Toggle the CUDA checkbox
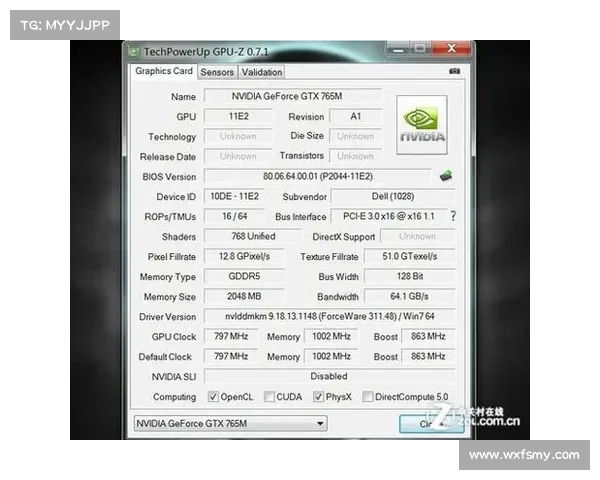 click(269, 397)
